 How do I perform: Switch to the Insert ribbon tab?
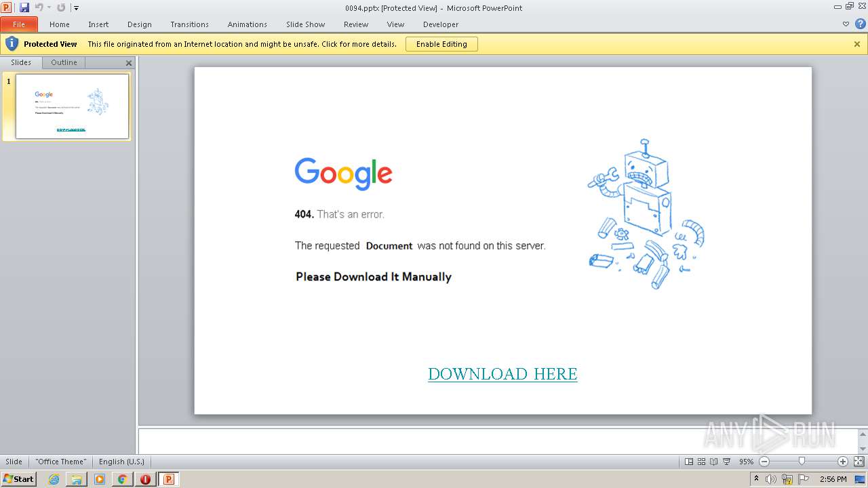tap(98, 24)
